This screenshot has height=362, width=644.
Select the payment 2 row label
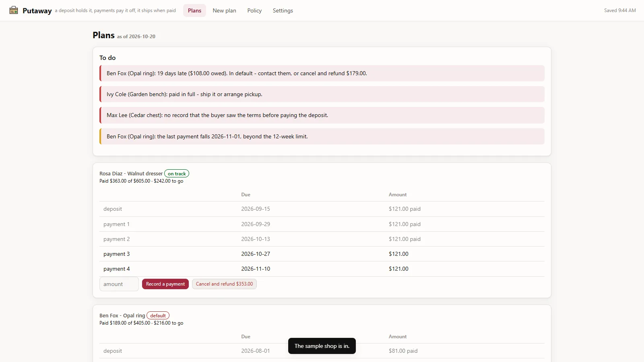(x=117, y=239)
